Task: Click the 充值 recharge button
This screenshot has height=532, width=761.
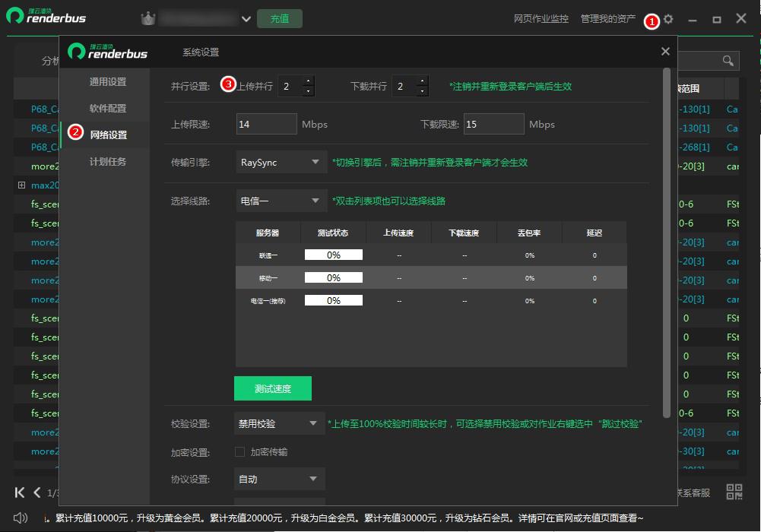Action: [x=280, y=19]
